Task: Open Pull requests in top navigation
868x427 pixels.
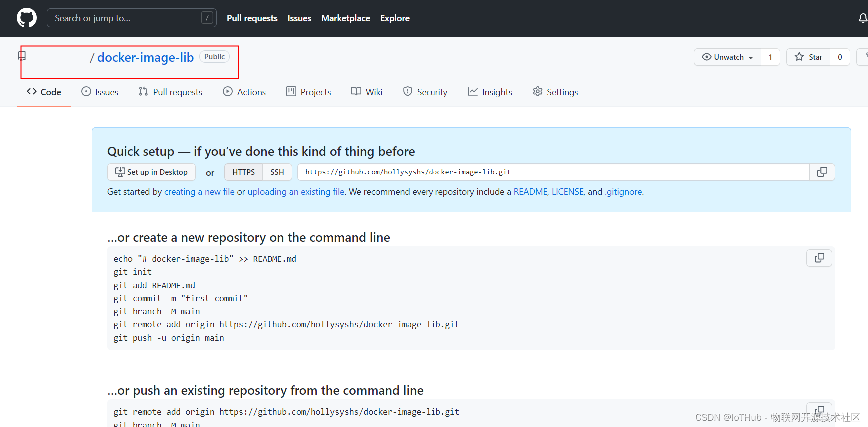Action: pyautogui.click(x=252, y=18)
